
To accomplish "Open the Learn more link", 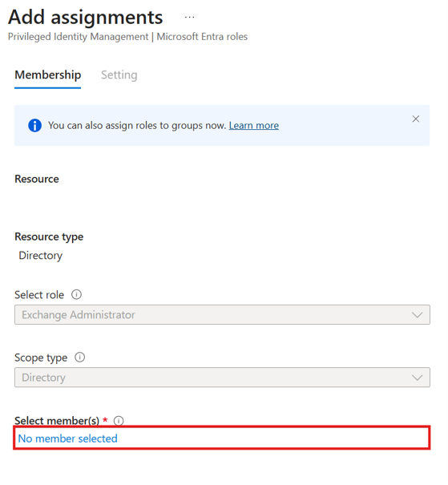I will click(x=254, y=126).
